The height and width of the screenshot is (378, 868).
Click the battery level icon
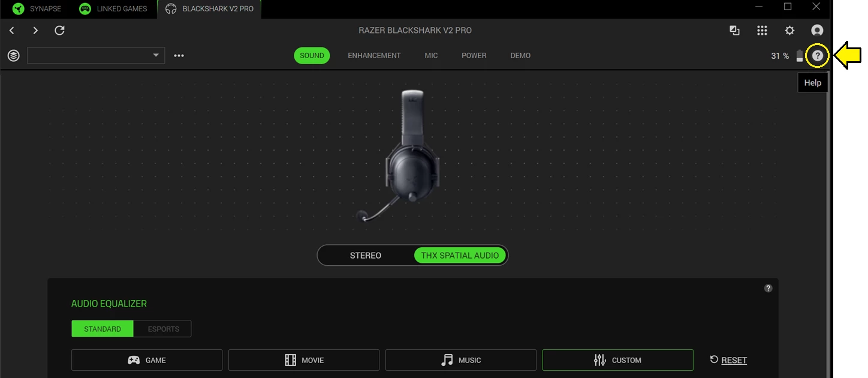click(x=800, y=56)
